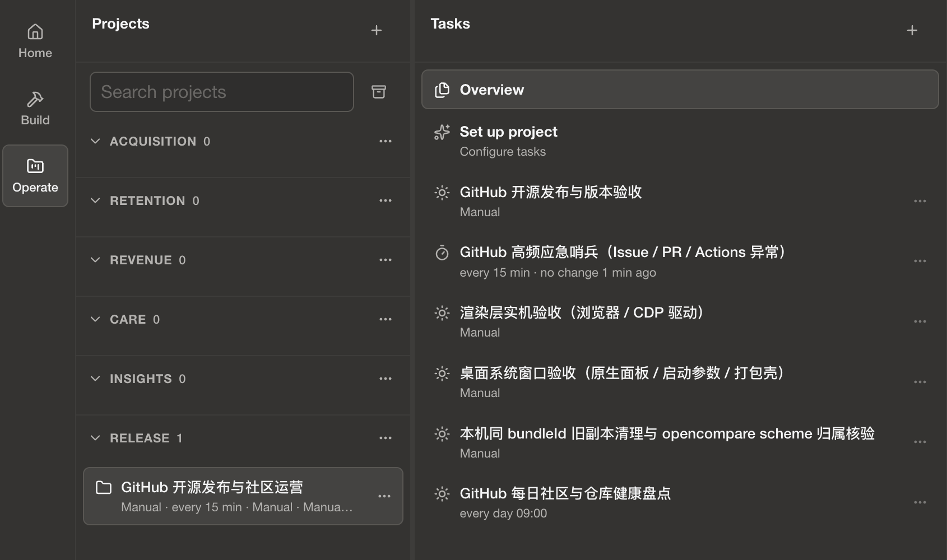947x560 pixels.
Task: Open the Home section in sidebar
Action: tap(35, 41)
